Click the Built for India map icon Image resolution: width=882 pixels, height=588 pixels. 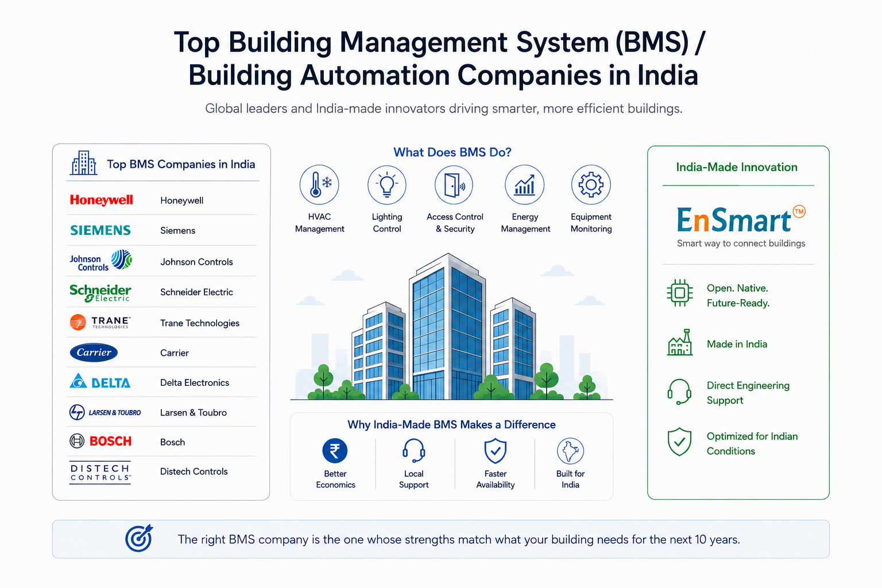pyautogui.click(x=570, y=451)
